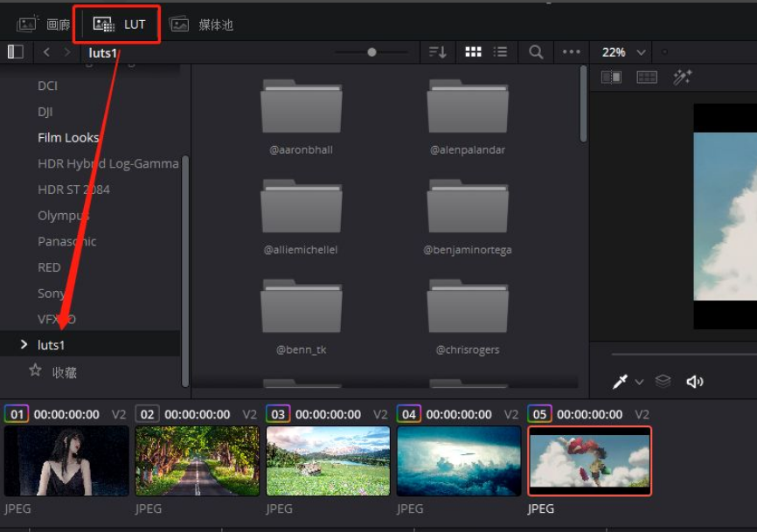Screen dimensions: 757x532
Task: Click the layers stack icon
Action: 663,381
